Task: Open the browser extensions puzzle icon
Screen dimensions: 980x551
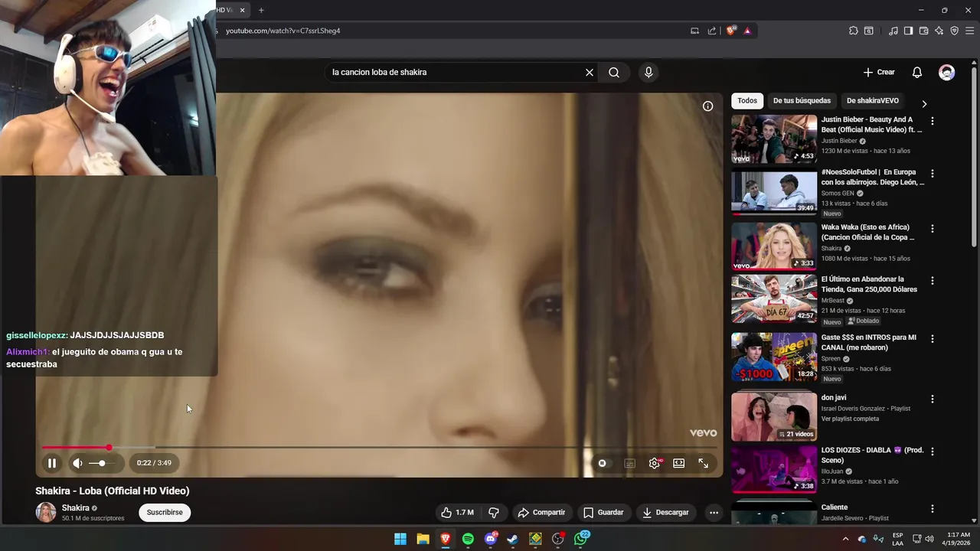Action: click(853, 31)
